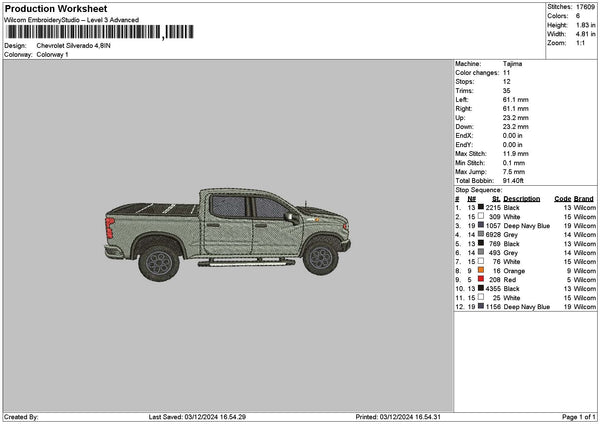Screen dimensions: 600x424
Task: Click the Brand column header
Action: (x=584, y=199)
